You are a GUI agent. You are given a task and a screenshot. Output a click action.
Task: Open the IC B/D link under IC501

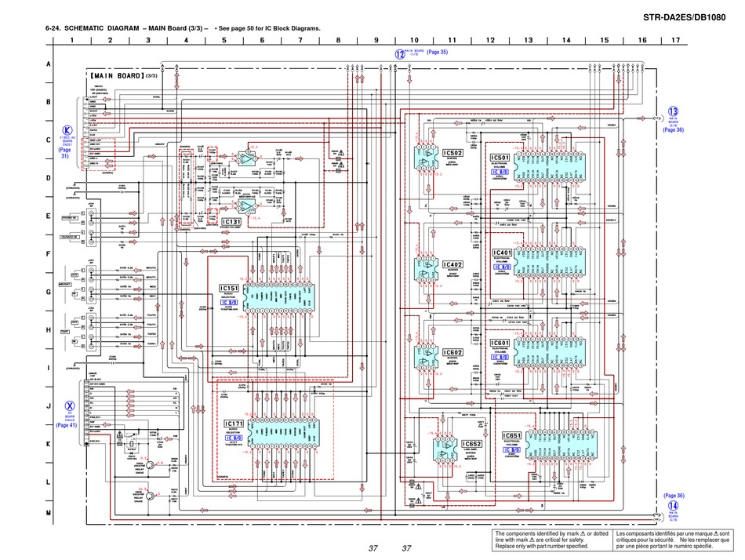[x=500, y=172]
